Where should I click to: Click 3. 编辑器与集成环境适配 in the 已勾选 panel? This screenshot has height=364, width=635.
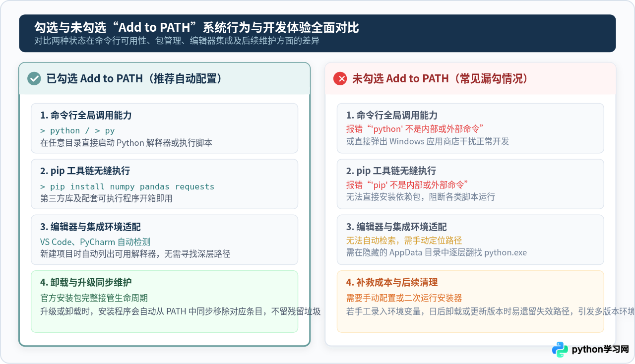(90, 227)
